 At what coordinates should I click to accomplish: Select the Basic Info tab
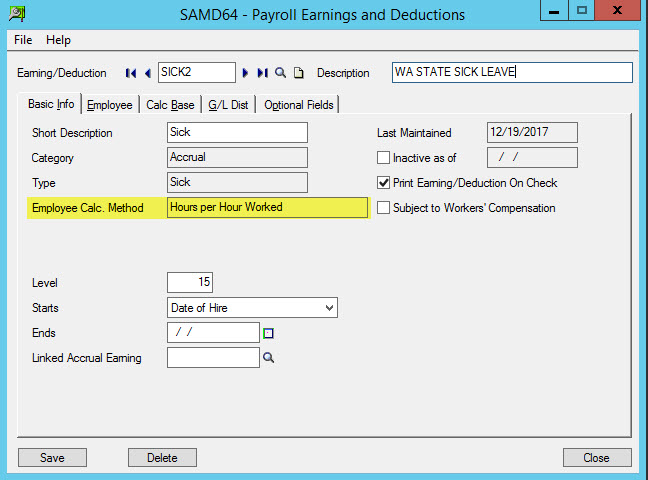point(51,104)
